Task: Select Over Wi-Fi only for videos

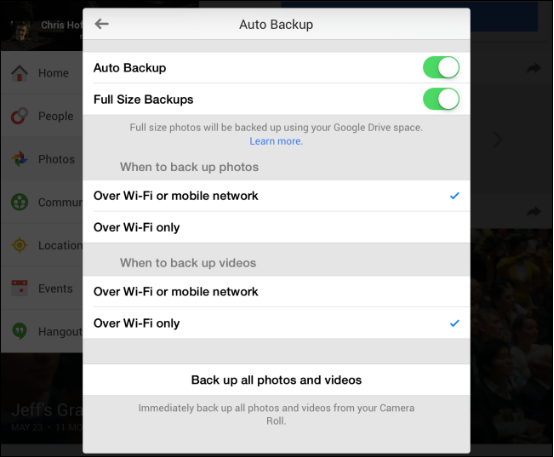Action: click(276, 323)
